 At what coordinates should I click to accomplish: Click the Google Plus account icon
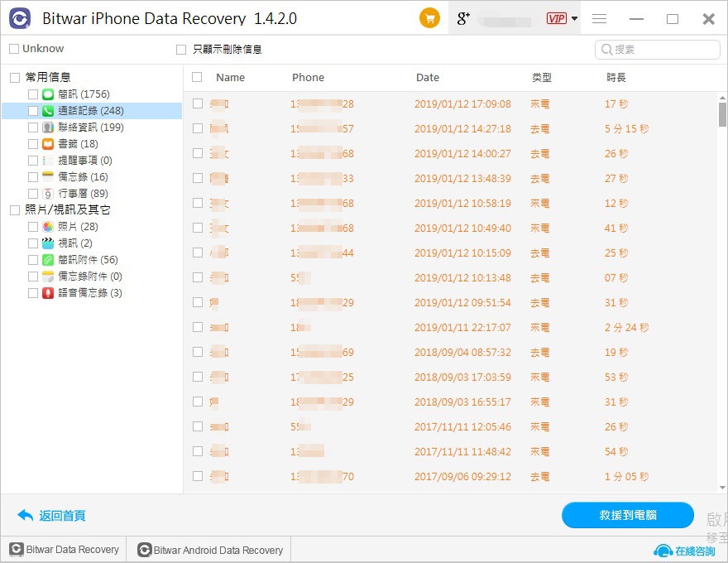pyautogui.click(x=463, y=18)
